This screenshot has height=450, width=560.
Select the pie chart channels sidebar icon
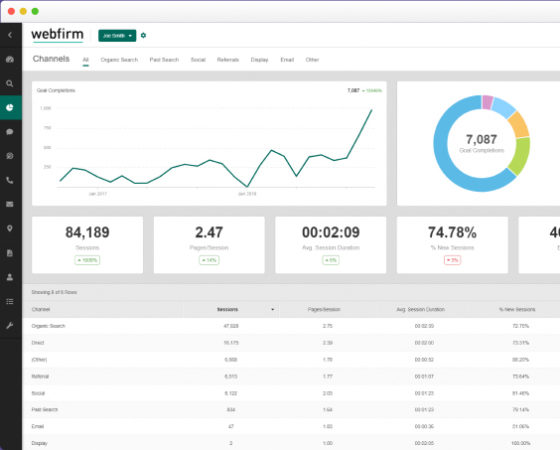pyautogui.click(x=10, y=108)
